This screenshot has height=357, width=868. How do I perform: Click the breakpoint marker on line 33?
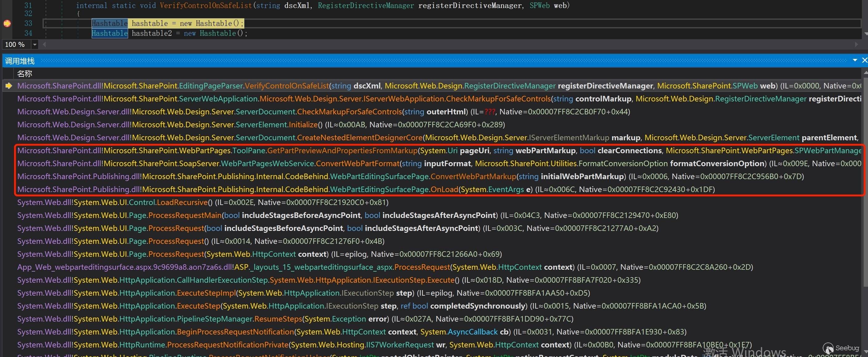click(7, 23)
